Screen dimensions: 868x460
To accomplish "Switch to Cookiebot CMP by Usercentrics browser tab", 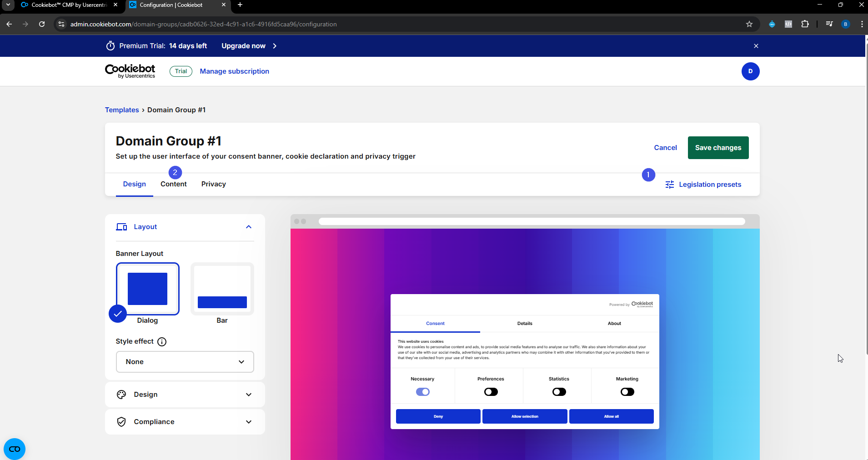I will pyautogui.click(x=69, y=5).
